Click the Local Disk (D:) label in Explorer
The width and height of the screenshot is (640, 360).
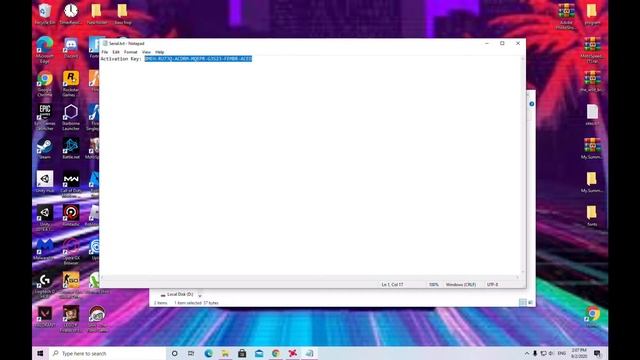[180, 294]
